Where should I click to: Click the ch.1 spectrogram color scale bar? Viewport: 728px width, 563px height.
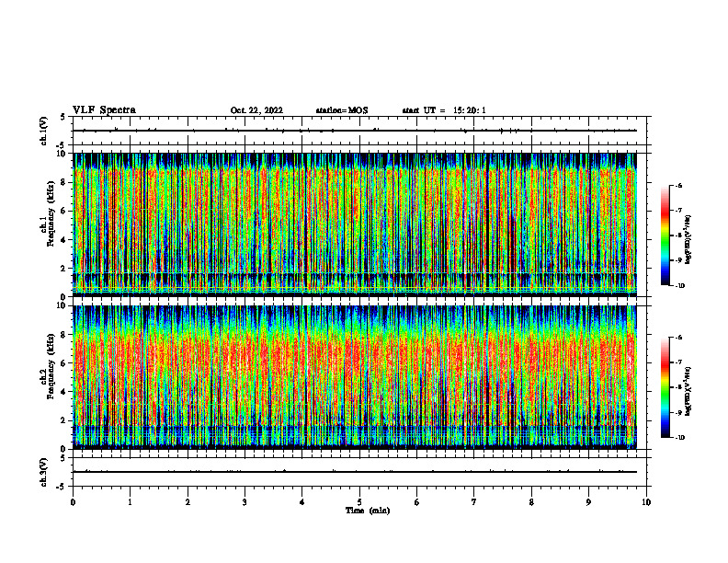[x=665, y=236]
